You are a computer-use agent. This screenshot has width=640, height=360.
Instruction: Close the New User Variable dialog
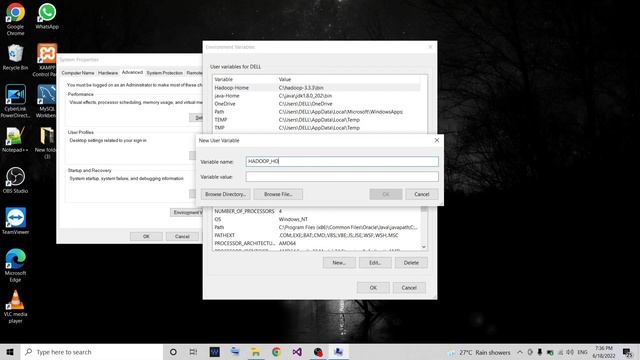click(x=437, y=140)
